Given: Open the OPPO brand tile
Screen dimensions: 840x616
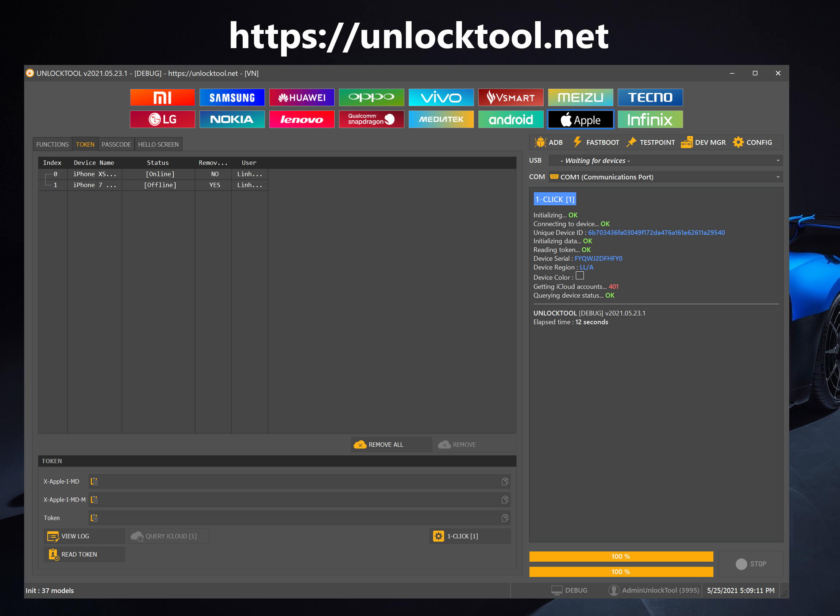Looking at the screenshot, I should coord(371,97).
